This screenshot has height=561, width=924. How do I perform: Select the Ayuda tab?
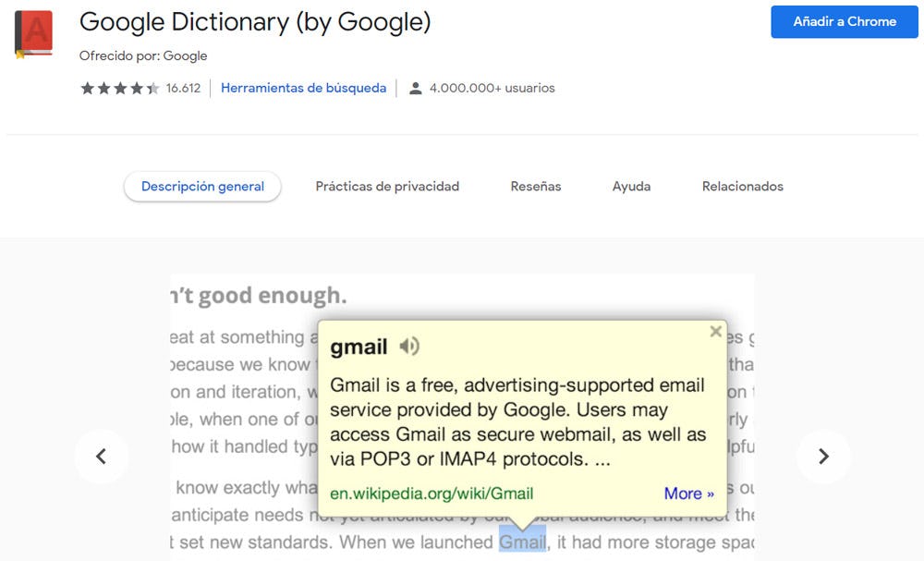point(631,186)
